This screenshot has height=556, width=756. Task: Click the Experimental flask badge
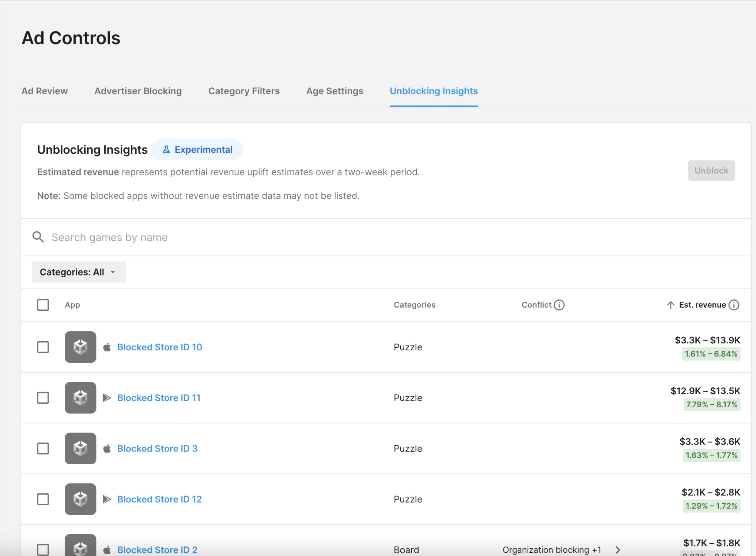click(197, 149)
